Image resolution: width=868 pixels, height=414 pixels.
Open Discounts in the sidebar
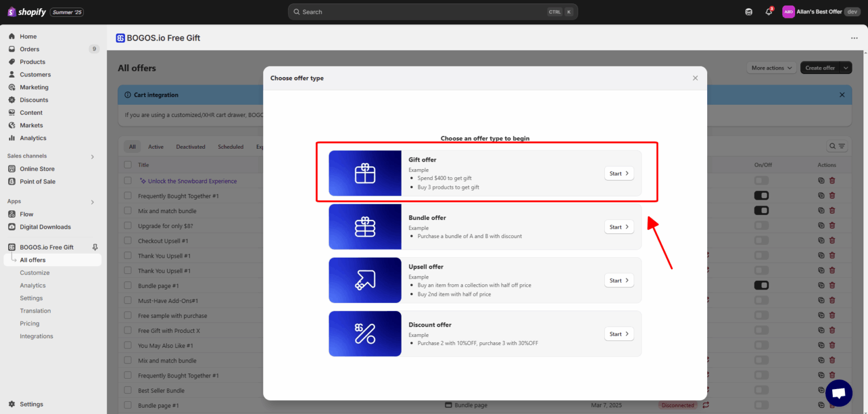34,100
